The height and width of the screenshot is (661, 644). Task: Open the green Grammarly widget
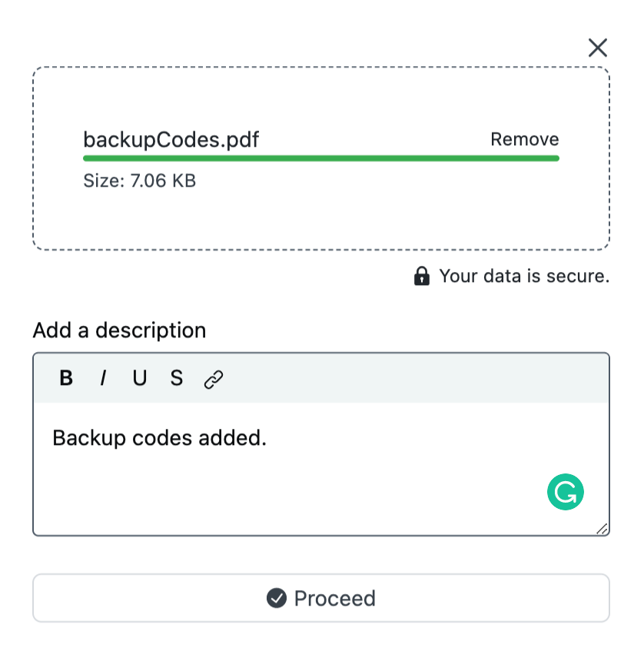point(566,493)
